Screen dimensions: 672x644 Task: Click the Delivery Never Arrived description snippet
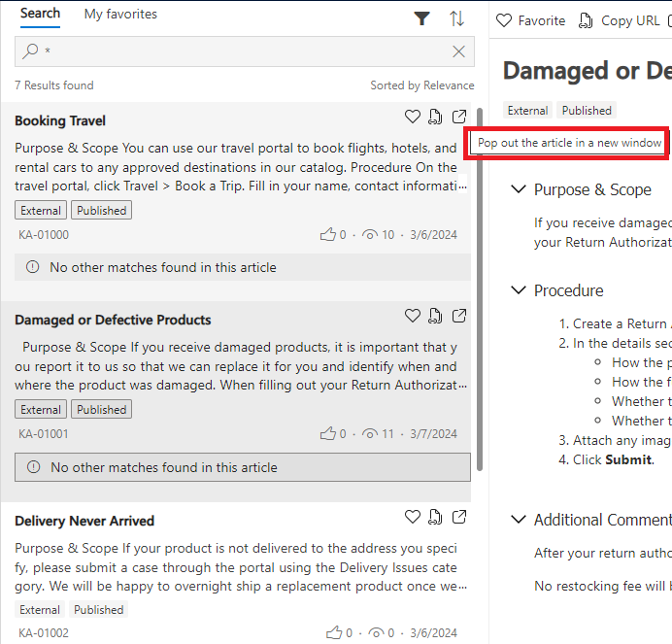(240, 567)
